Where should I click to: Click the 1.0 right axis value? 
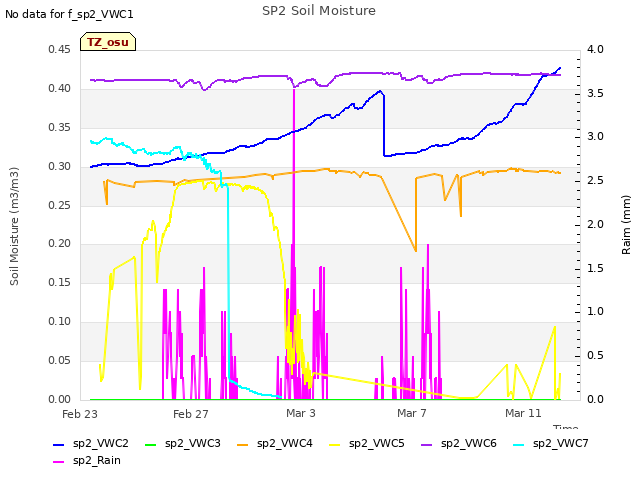[595, 311]
